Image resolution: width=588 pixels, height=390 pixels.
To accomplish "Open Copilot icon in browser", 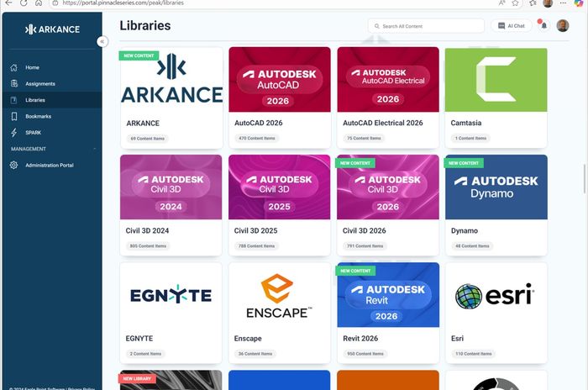I will click(x=579, y=3).
